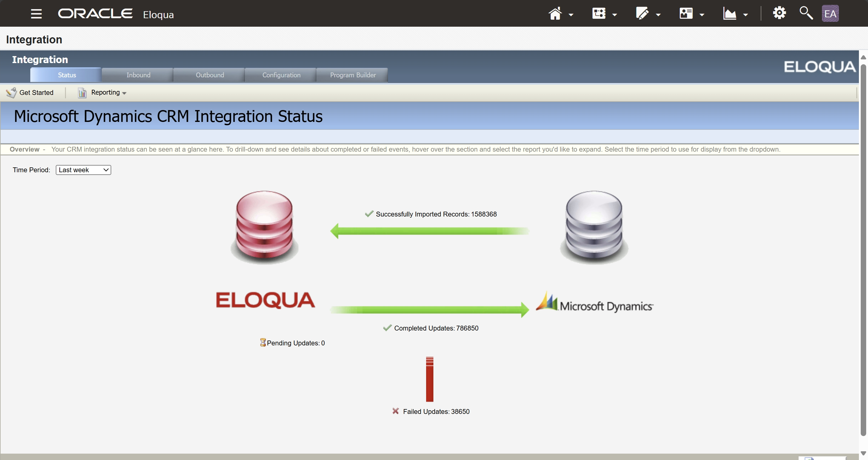Image resolution: width=868 pixels, height=460 pixels.
Task: Switch to the Configuration tab
Action: point(281,75)
